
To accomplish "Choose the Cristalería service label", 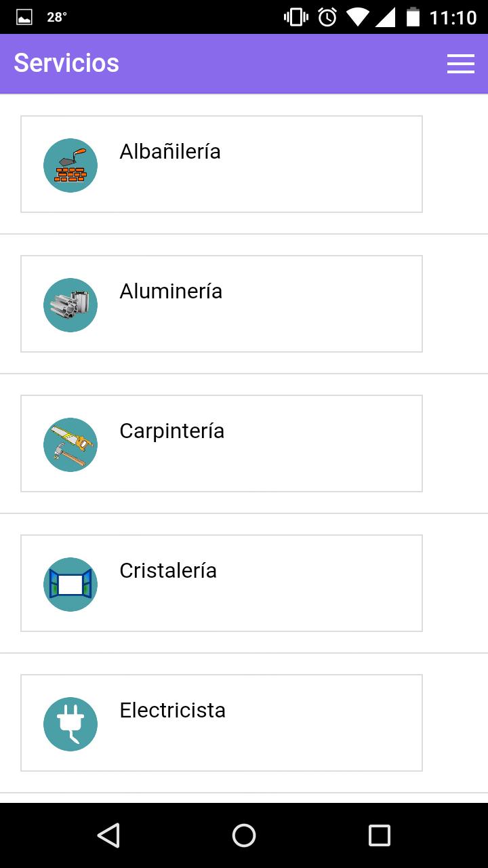I will click(x=168, y=570).
